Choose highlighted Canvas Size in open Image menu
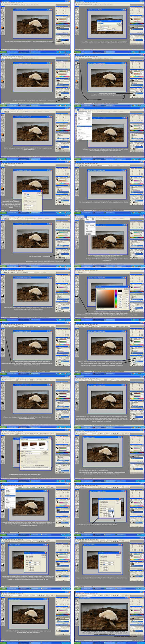Viewport: 145px width, 644px height. [x=10, y=496]
